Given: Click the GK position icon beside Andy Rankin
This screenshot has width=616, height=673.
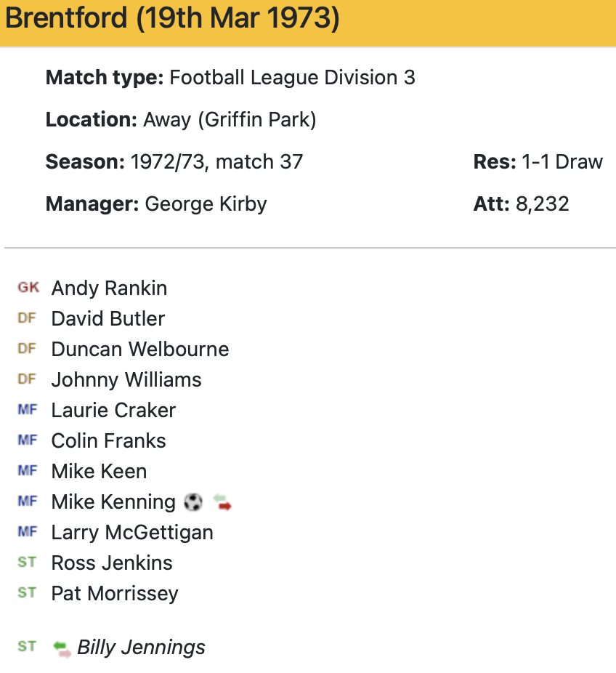Looking at the screenshot, I should (28, 288).
